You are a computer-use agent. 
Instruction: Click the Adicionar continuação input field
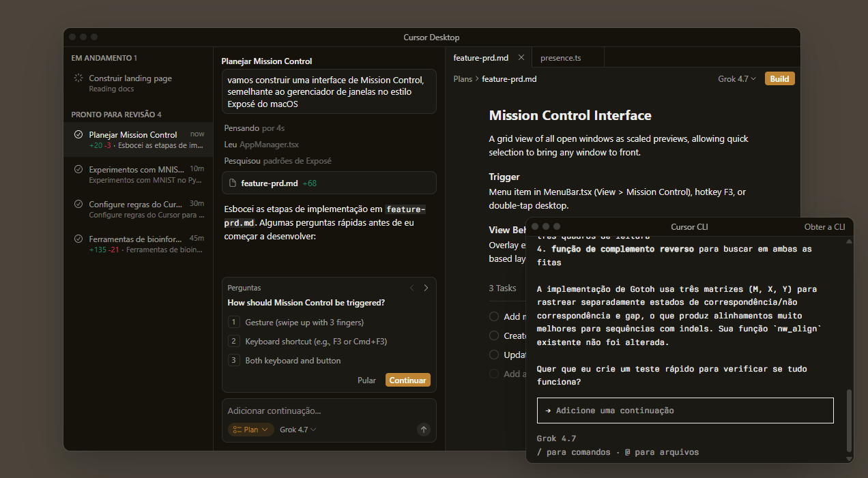click(329, 411)
